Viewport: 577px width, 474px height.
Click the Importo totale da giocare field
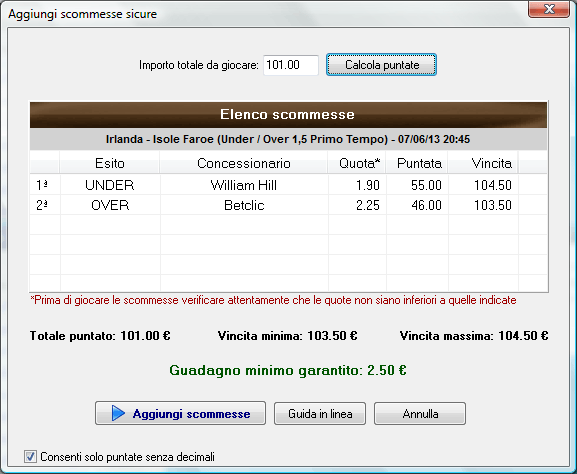291,65
